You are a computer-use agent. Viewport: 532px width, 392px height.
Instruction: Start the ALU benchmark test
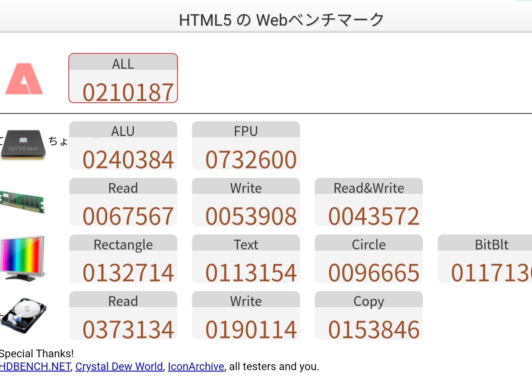[x=123, y=146]
